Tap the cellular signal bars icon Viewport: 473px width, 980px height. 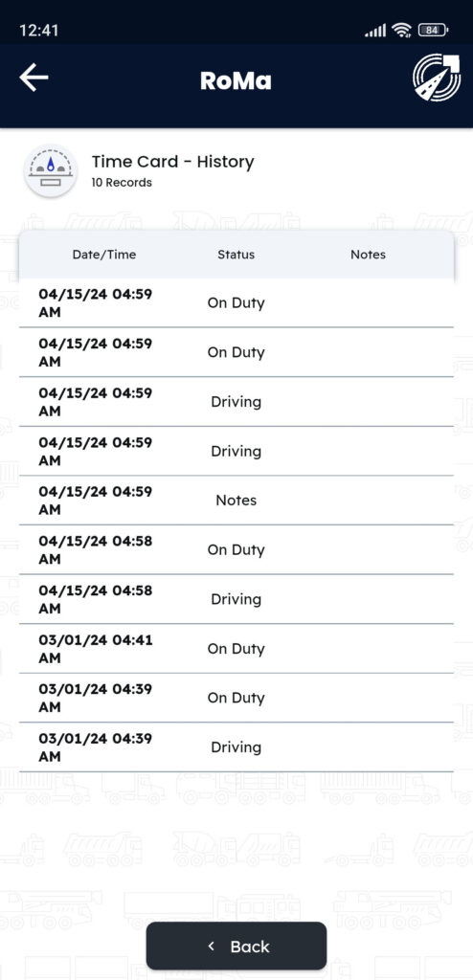(375, 30)
